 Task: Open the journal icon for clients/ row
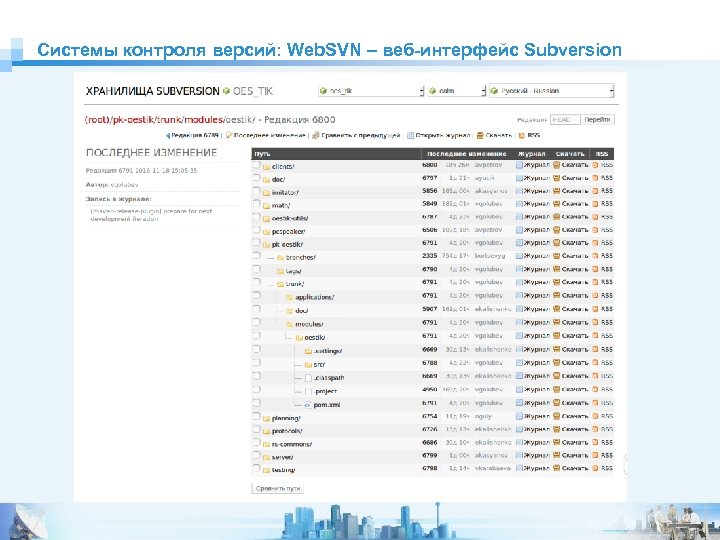pyautogui.click(x=519, y=165)
